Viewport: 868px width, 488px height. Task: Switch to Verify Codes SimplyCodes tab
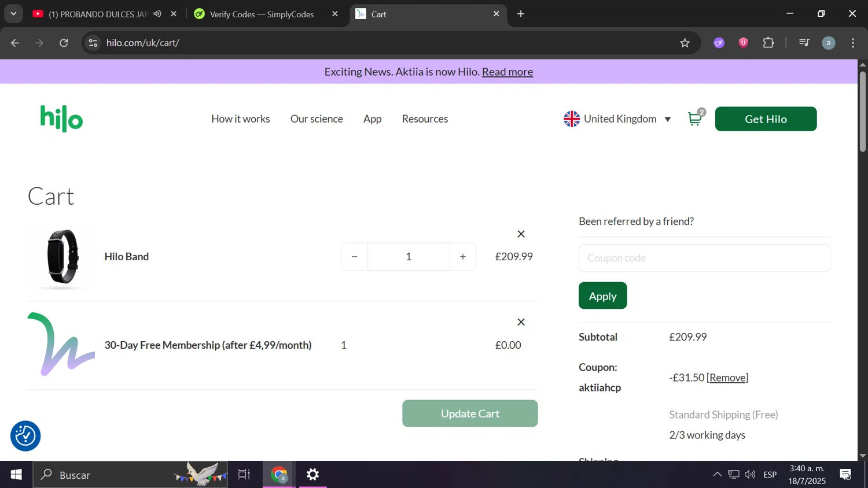pos(261,14)
